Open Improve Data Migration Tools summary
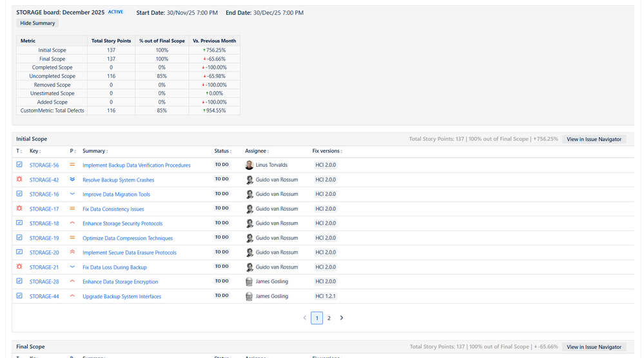The image size is (644, 358). (116, 194)
